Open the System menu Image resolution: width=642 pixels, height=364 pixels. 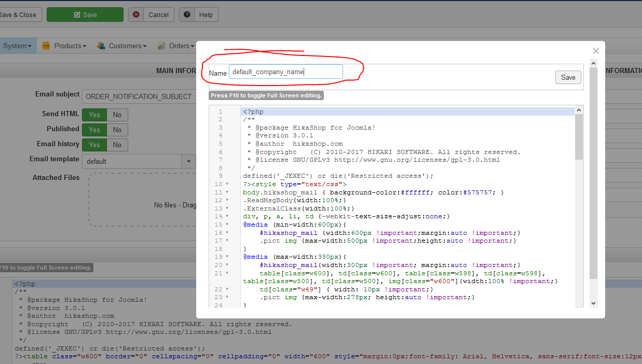[x=17, y=46]
